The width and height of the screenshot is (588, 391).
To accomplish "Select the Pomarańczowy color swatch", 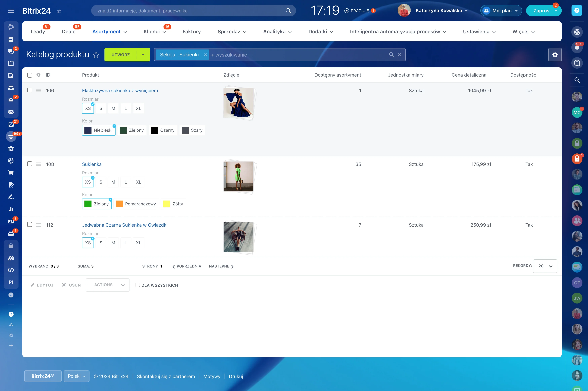I will [136, 204].
